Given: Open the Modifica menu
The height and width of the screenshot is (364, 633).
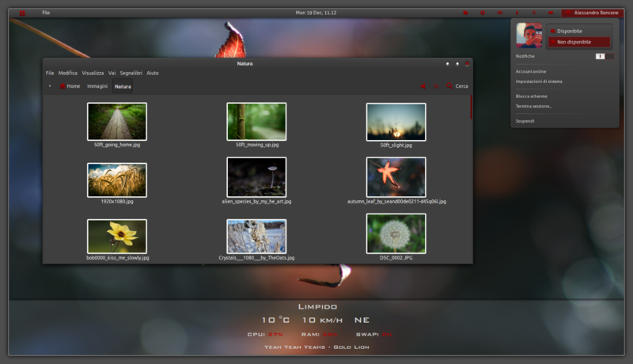Looking at the screenshot, I should click(68, 73).
